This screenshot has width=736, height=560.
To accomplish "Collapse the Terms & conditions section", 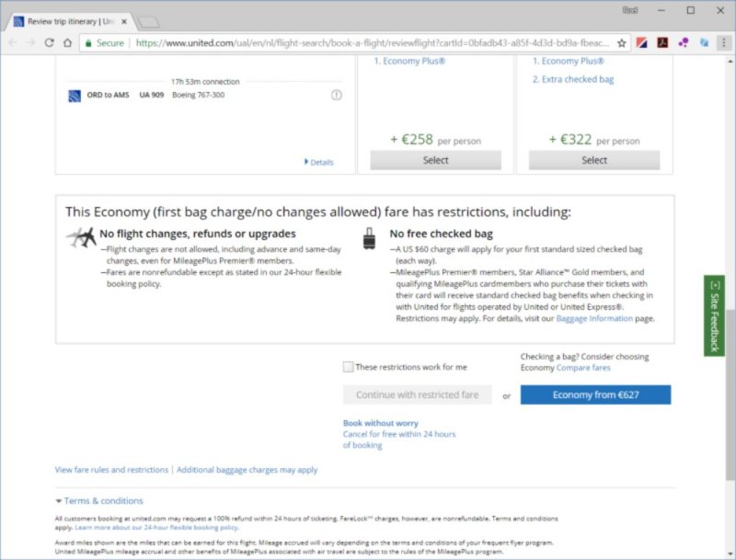I will pos(98,501).
